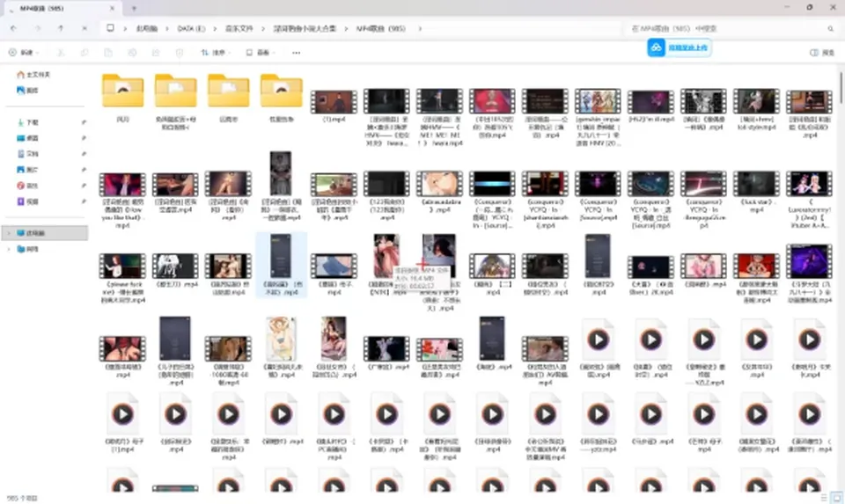Switch to large thumbnails view in status bar
Screen dimensions: 845x504
[836, 498]
